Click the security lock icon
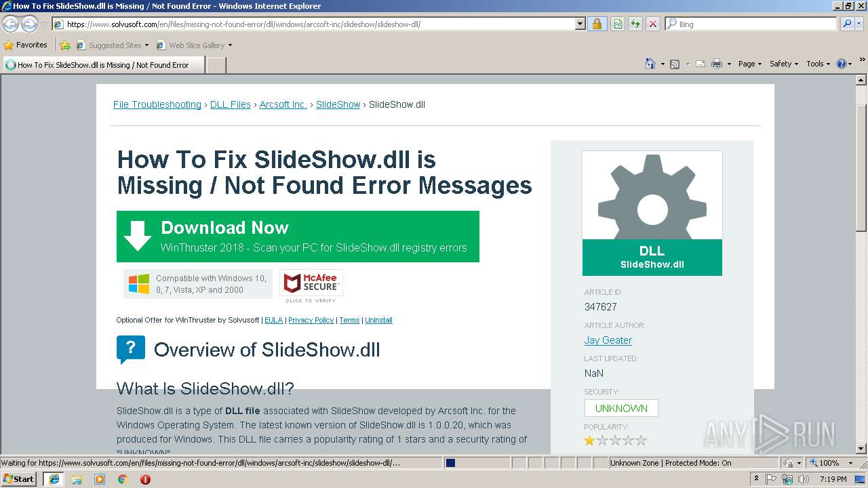868x488 pixels. tap(597, 24)
